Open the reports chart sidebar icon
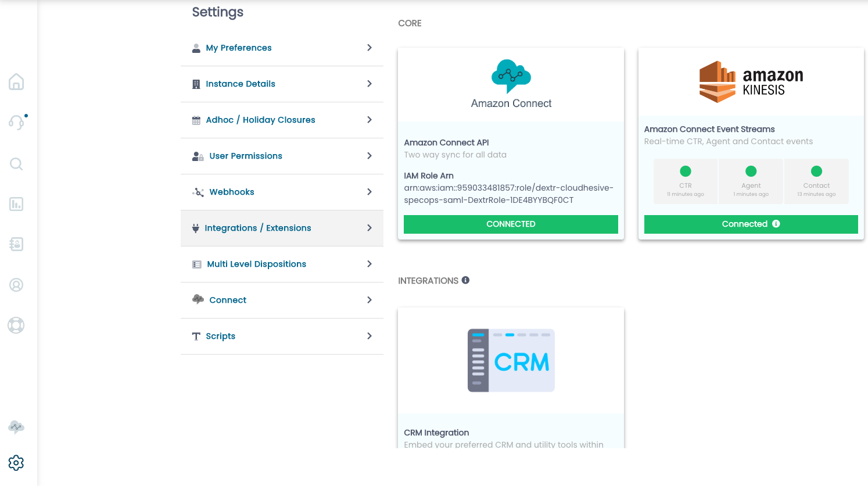Viewport: 868px width, 486px height. click(x=16, y=204)
